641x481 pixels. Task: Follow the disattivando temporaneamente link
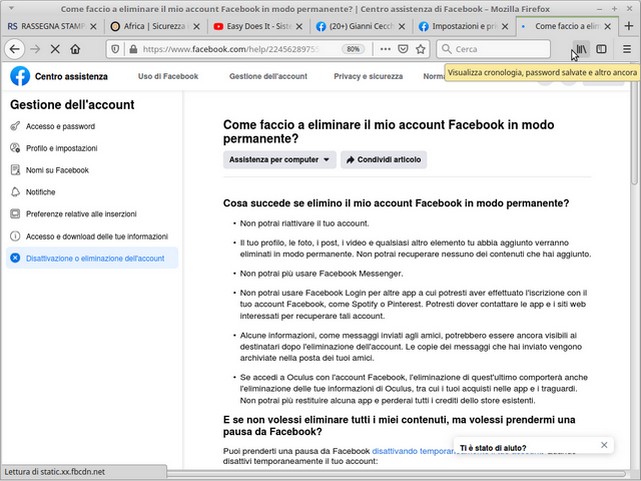tap(413, 451)
